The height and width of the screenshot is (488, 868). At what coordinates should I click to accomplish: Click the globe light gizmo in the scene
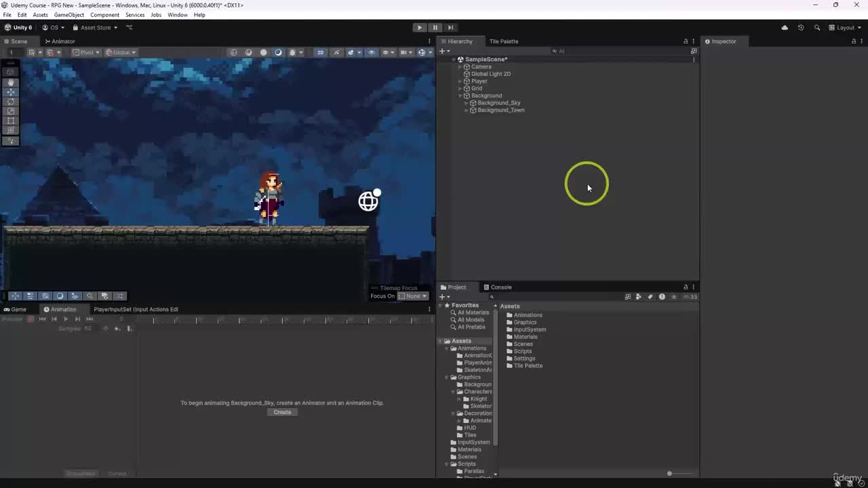coord(370,200)
